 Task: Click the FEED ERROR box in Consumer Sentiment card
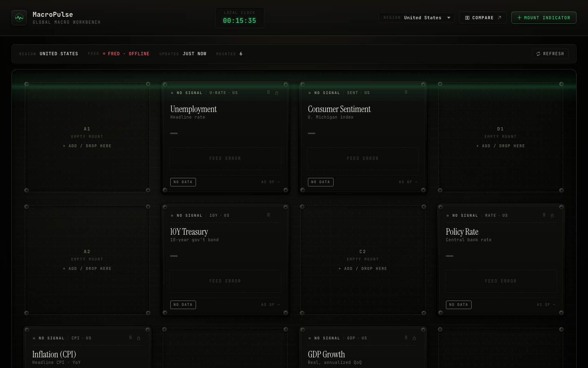[x=363, y=159]
